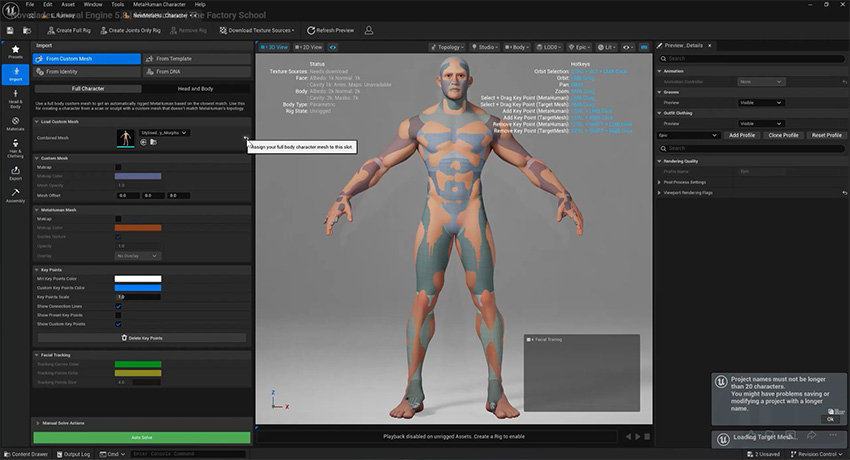Open the MetaHuman Character menu

pyautogui.click(x=159, y=4)
